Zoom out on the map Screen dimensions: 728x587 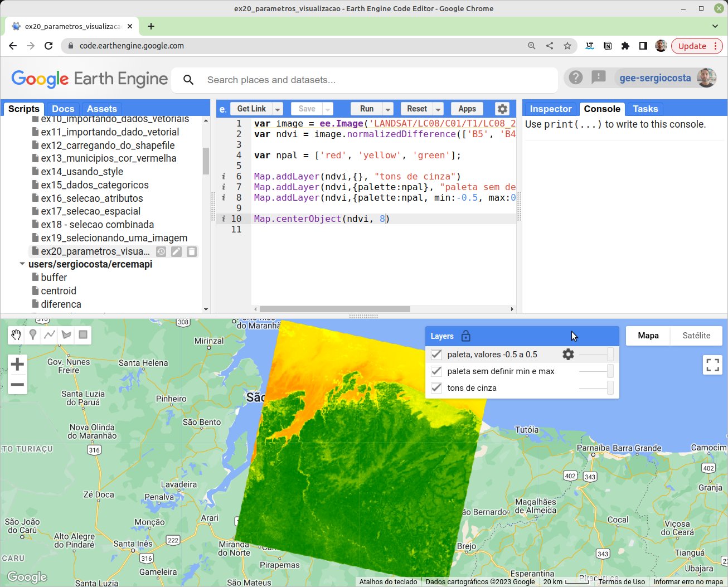(x=18, y=384)
